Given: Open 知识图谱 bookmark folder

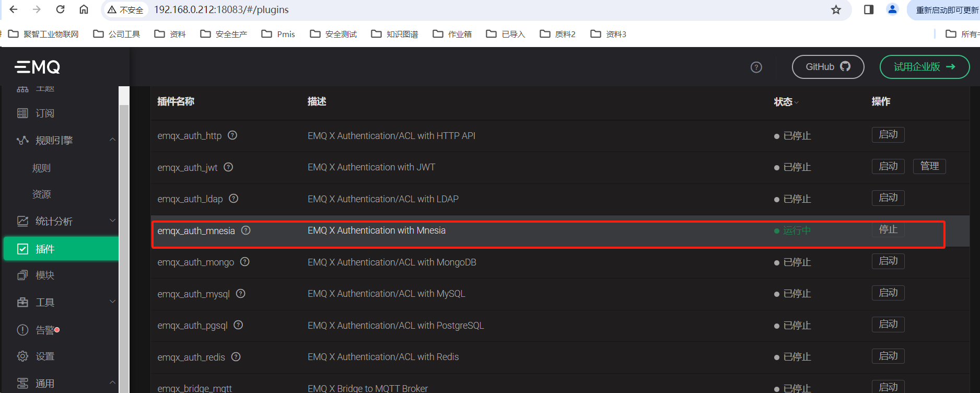Looking at the screenshot, I should click(x=394, y=34).
